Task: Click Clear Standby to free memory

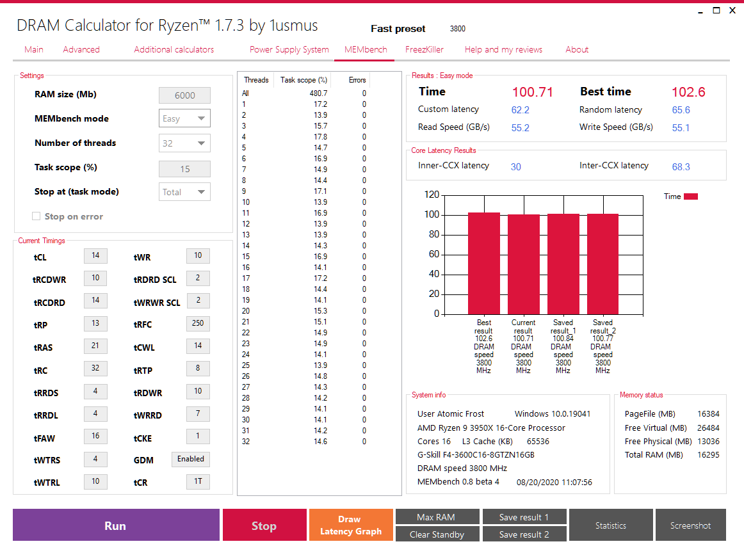Action: [x=437, y=534]
